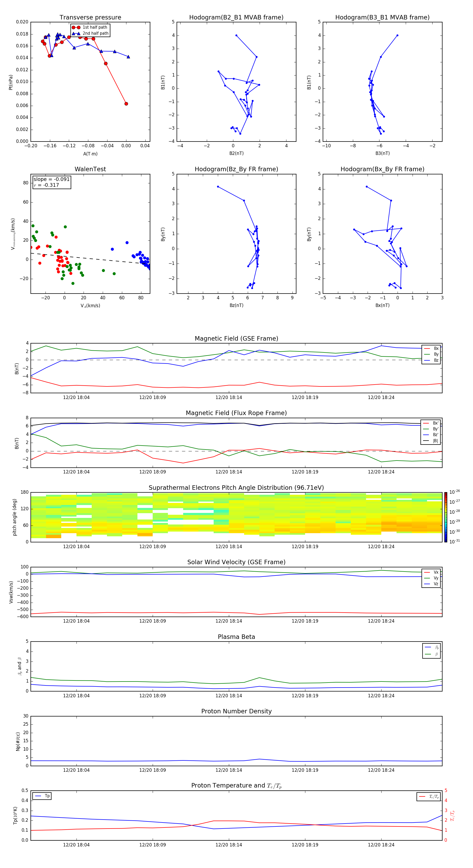The height and width of the screenshot is (868, 473).
Task: Click the 'Hodogram(B3_B1 MVAB frame)' title
Action: 382,17
